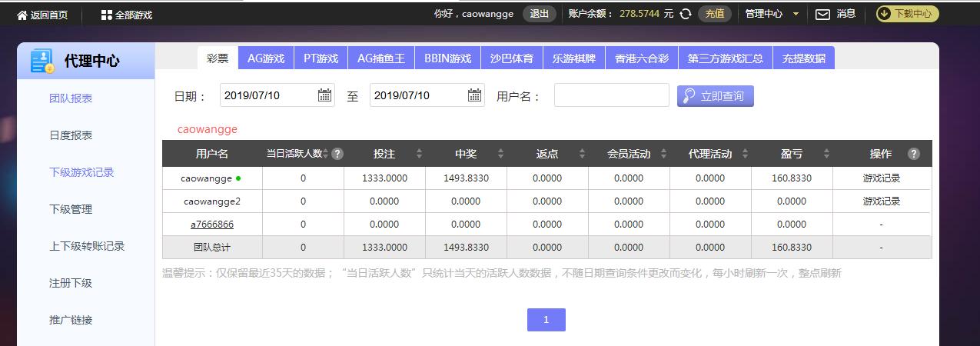Click the 278.5744 account balance value
This screenshot has width=980, height=346.
pos(639,14)
